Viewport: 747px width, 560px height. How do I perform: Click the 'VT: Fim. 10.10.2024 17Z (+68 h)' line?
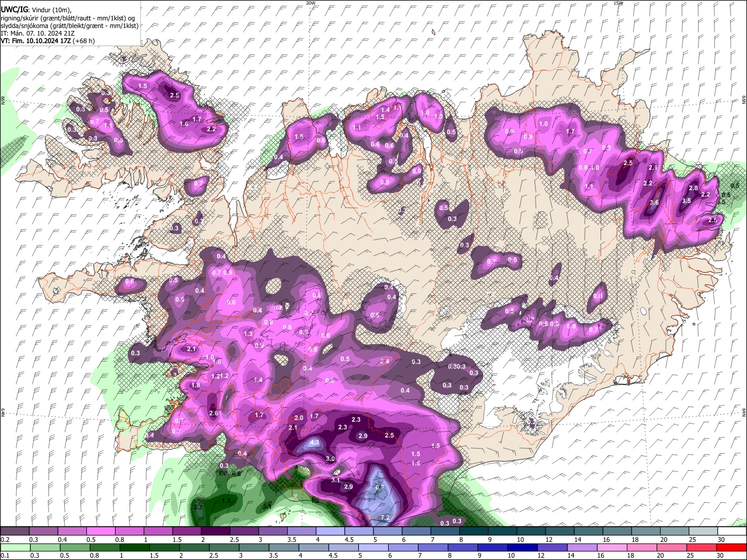[x=48, y=41]
